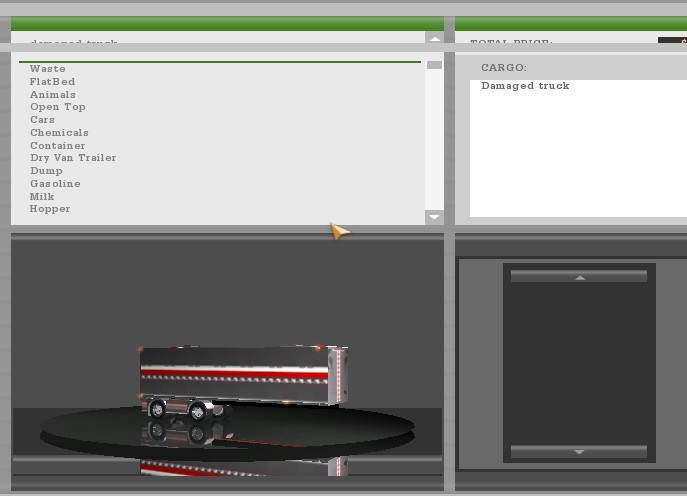Click the trailer 3D preview model
The height and width of the screenshot is (496, 687).
(x=244, y=382)
